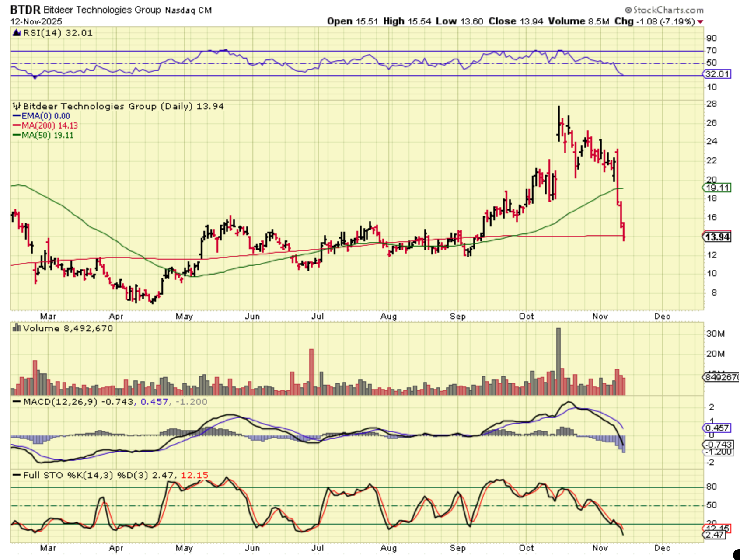Click the Nov label on the bottom time axis
The image size is (740, 560).
(600, 548)
